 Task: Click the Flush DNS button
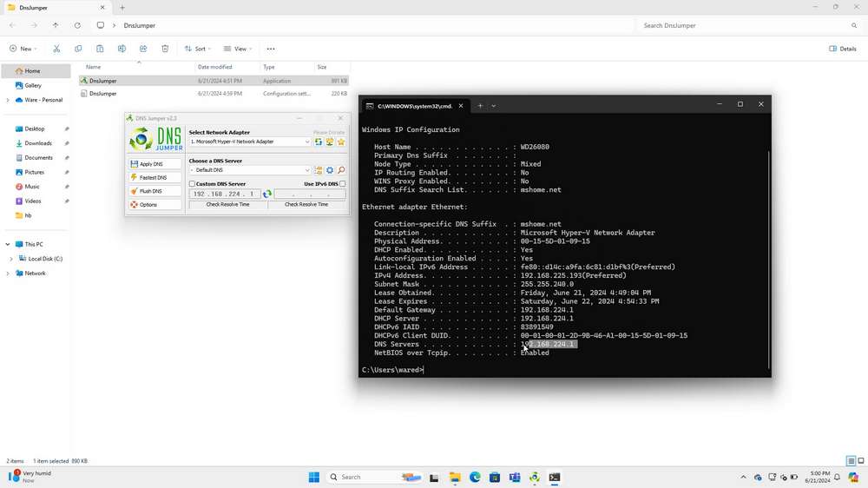pos(155,191)
